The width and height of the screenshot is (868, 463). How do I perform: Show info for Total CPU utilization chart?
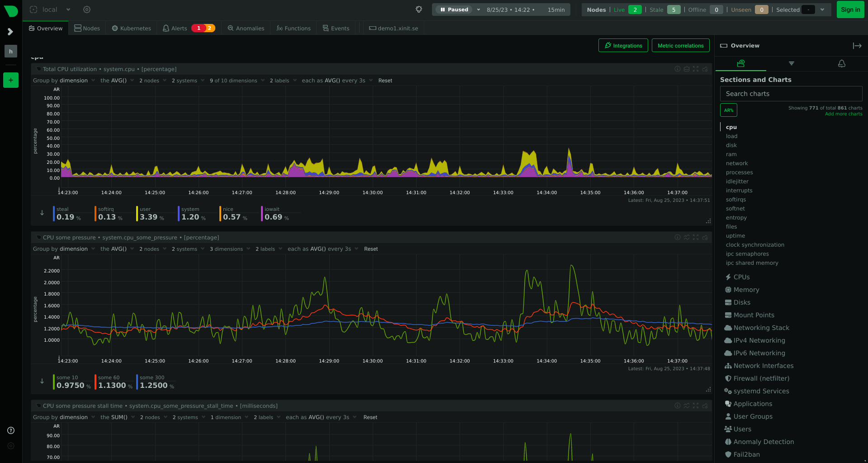(678, 69)
